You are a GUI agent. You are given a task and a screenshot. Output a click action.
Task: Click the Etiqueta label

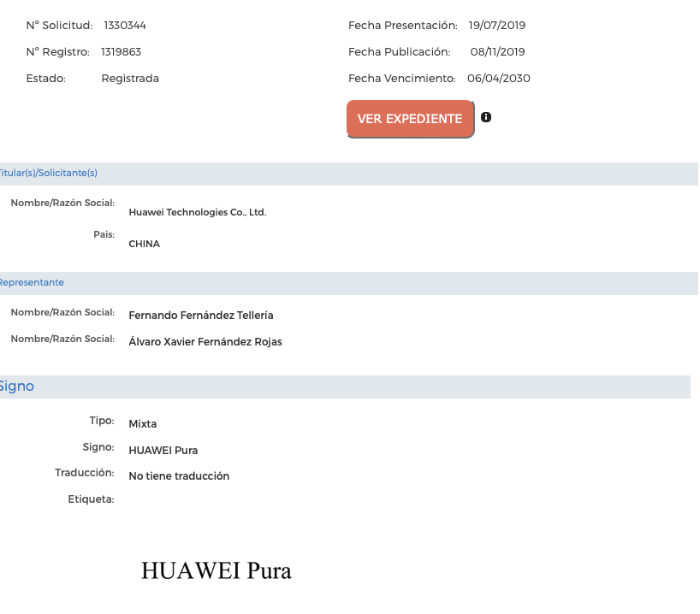(91, 499)
